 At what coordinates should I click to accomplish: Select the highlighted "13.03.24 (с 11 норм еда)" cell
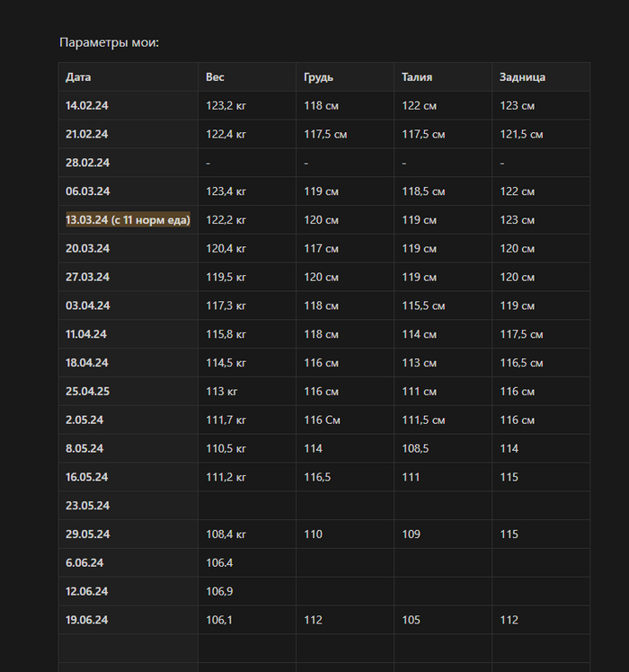point(128,220)
